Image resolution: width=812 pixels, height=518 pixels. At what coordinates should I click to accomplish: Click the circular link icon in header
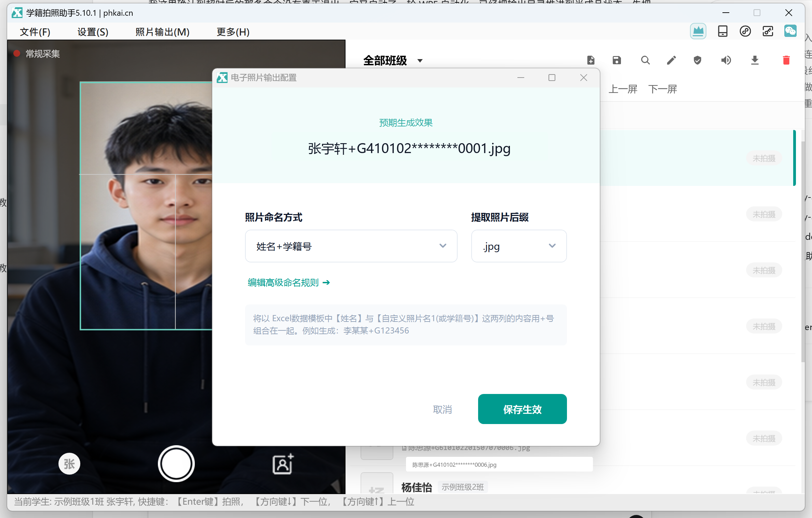point(745,31)
